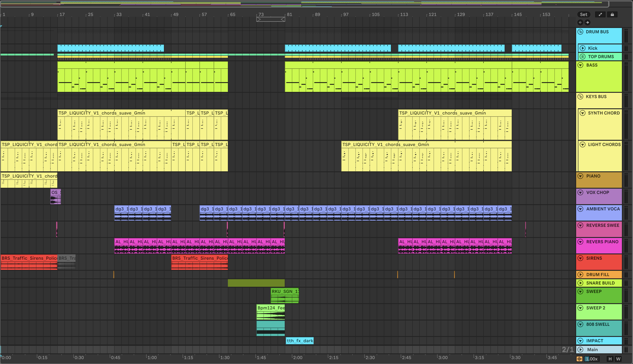Collapse the BASS track fold arrow
This screenshot has height=364, width=633.
[x=581, y=65]
